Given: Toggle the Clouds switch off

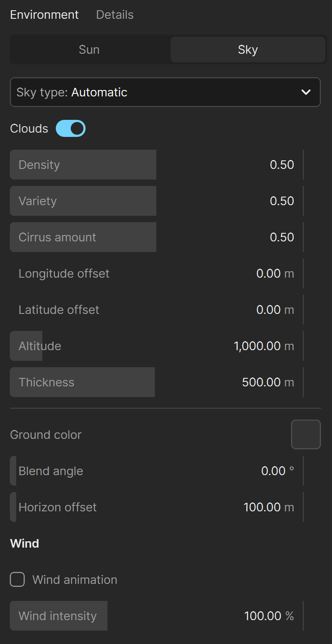Looking at the screenshot, I should (x=71, y=128).
